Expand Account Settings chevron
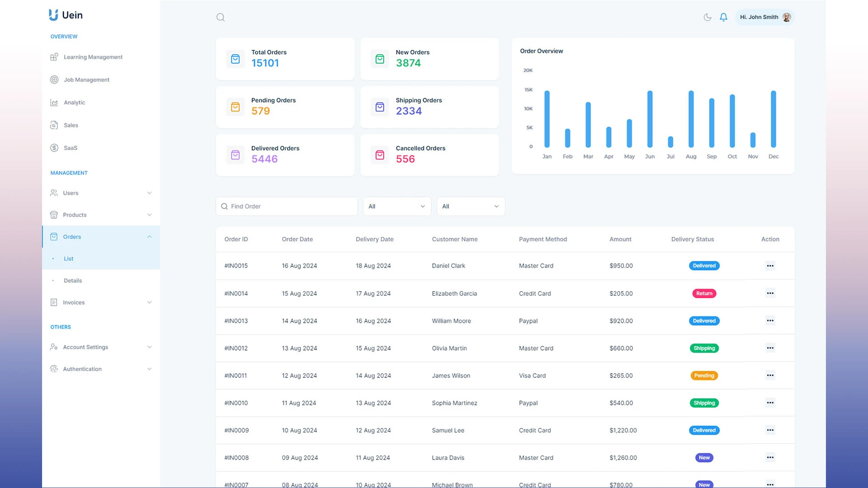This screenshot has height=488, width=868. (x=149, y=347)
